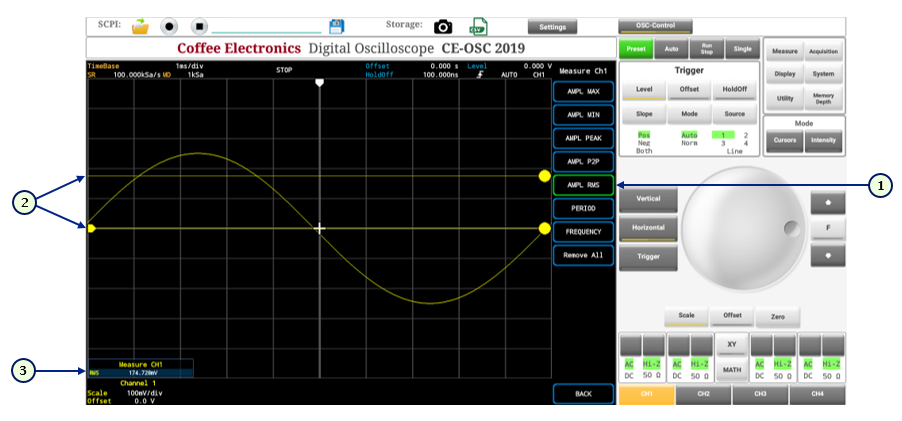Viewport: 902px width, 421px height.
Task: Open the trigger Source selector
Action: (735, 114)
